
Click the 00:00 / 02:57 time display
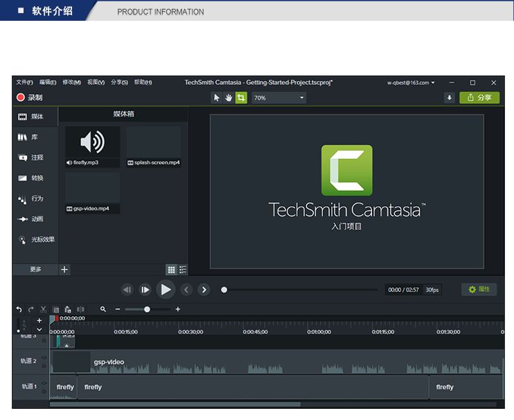[404, 290]
